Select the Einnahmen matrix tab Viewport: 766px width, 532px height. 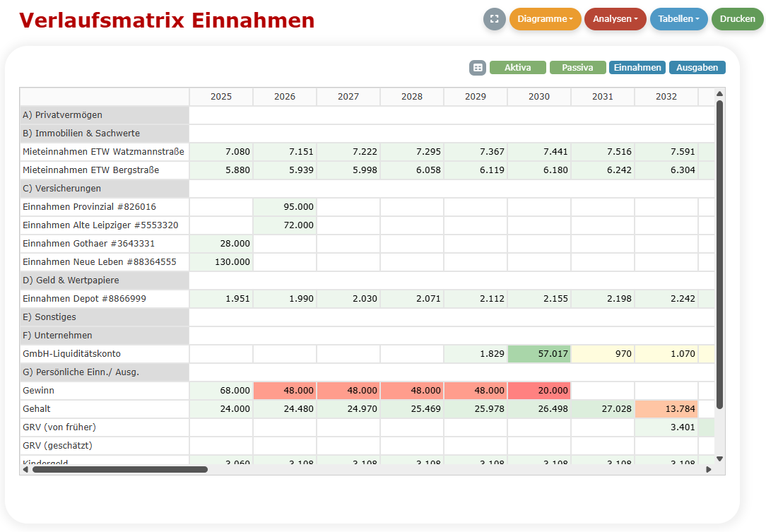tap(637, 68)
